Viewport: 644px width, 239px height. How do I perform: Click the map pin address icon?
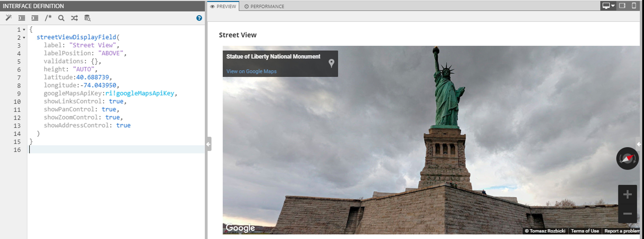point(331,63)
